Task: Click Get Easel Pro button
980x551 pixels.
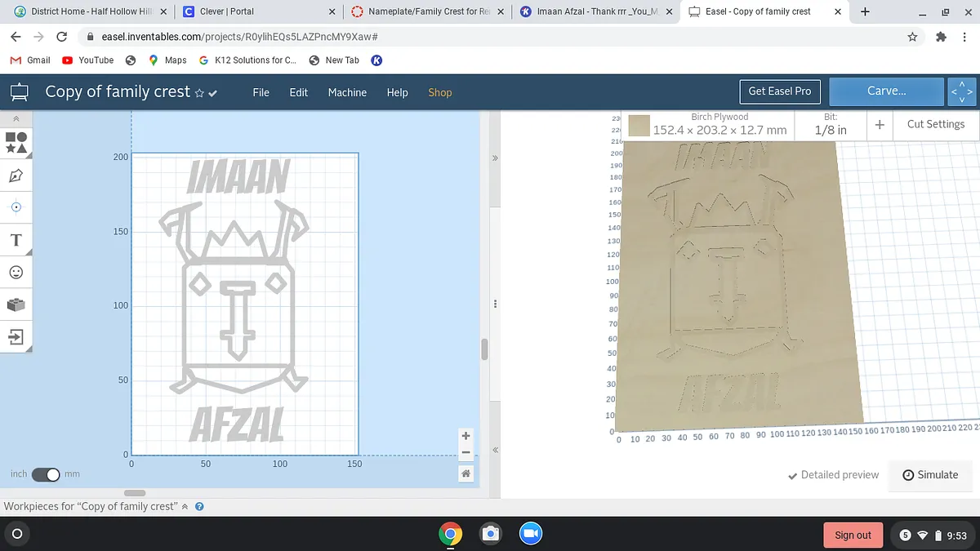Action: click(780, 91)
